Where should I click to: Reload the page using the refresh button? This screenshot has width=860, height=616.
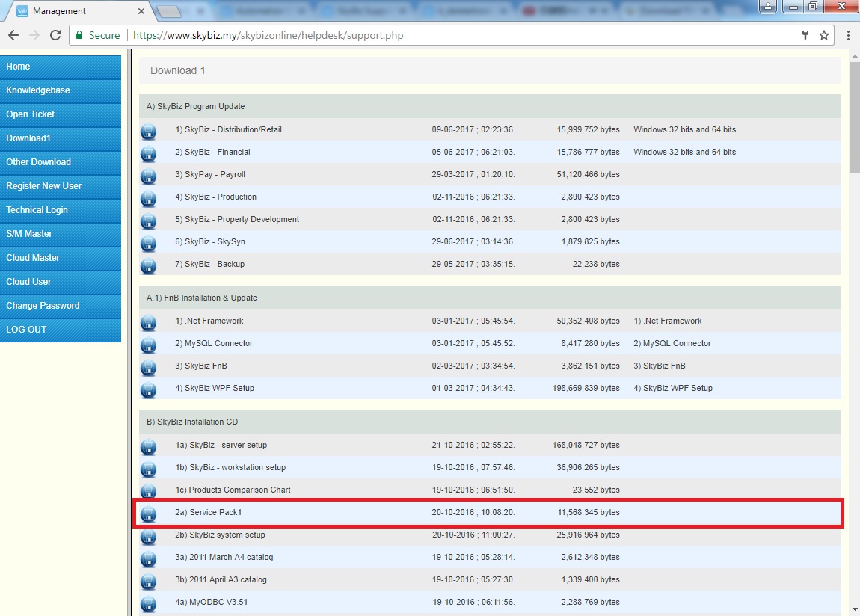tap(55, 35)
